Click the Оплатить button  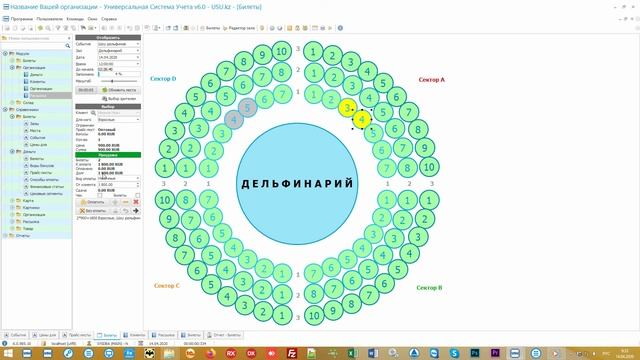[x=93, y=202]
